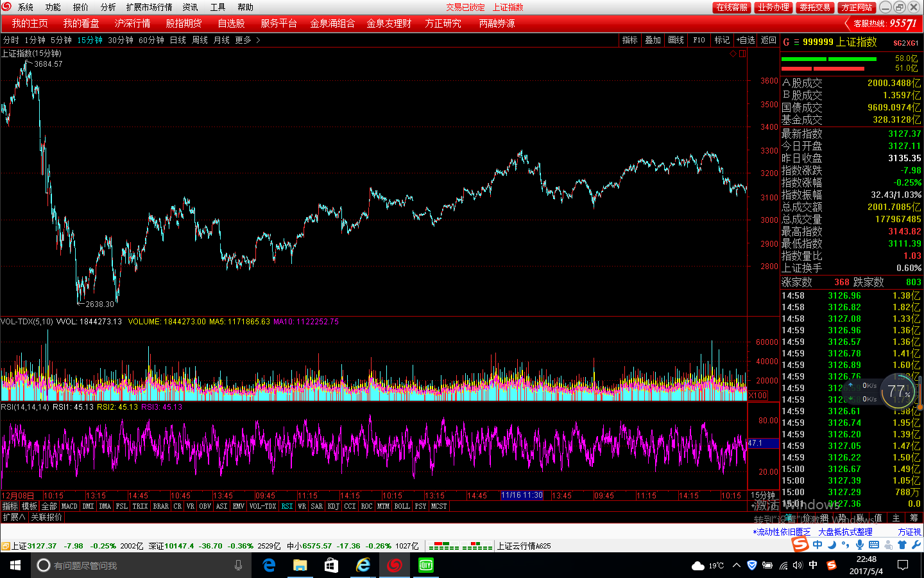Click the Windows Start button
Screen dimensions: 924x578
click(x=15, y=565)
